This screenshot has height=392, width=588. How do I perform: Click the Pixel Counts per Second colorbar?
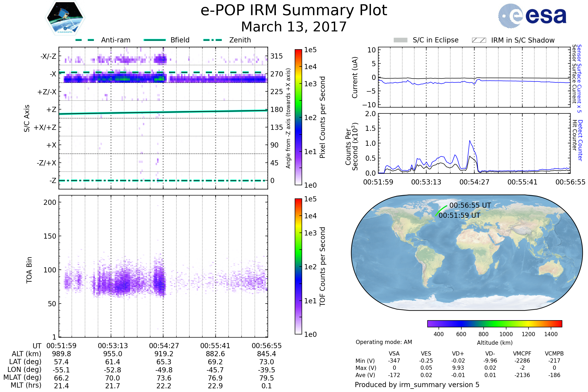[x=298, y=117]
